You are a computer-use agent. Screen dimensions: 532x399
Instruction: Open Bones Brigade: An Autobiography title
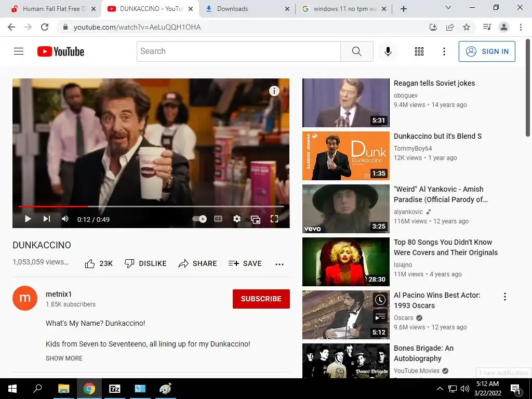tap(423, 353)
